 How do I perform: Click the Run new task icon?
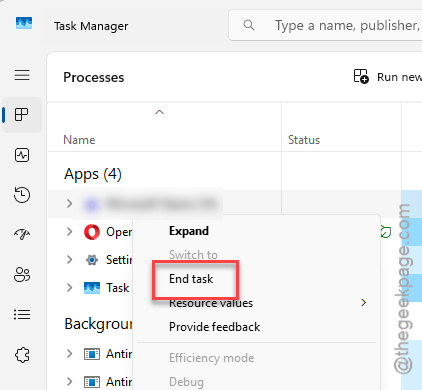click(361, 76)
